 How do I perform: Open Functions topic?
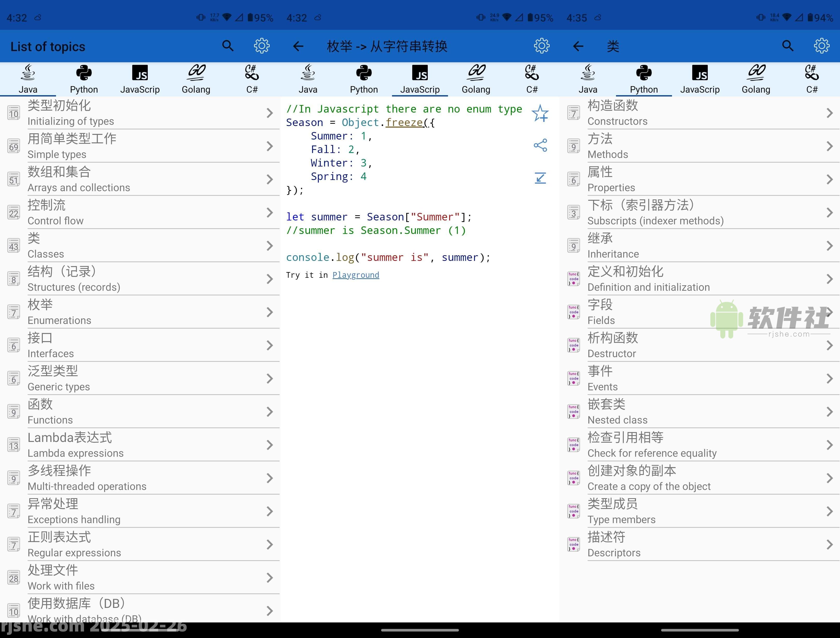pyautogui.click(x=140, y=412)
